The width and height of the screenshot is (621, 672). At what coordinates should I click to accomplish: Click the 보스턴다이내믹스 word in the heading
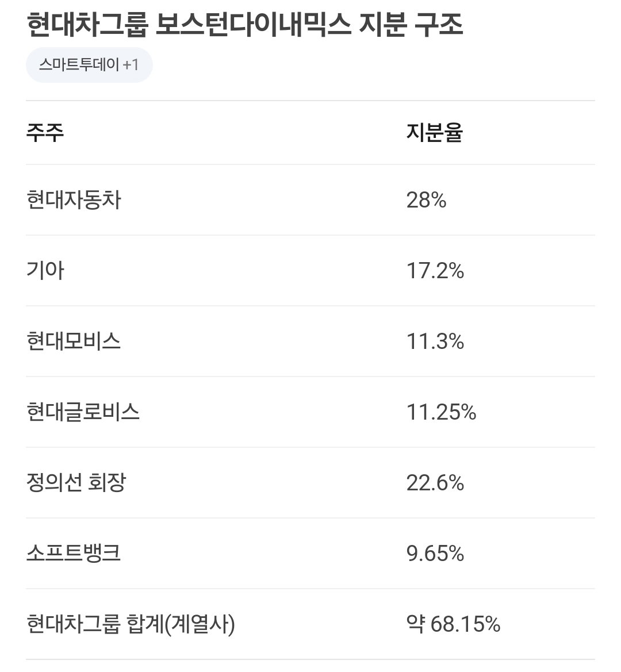(x=253, y=24)
